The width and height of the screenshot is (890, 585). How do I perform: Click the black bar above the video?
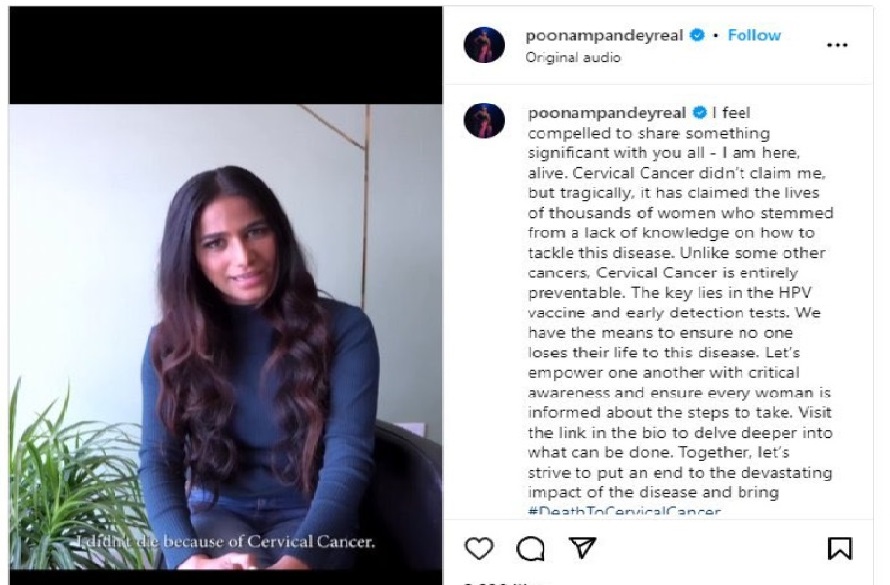(x=226, y=56)
